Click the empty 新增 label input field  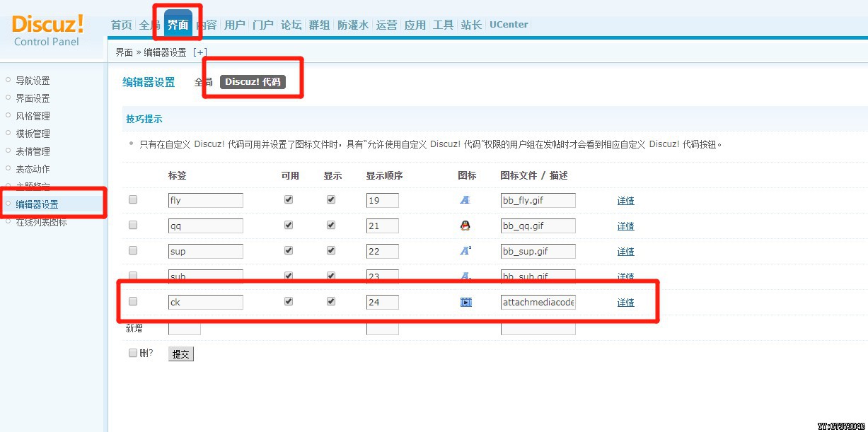185,327
